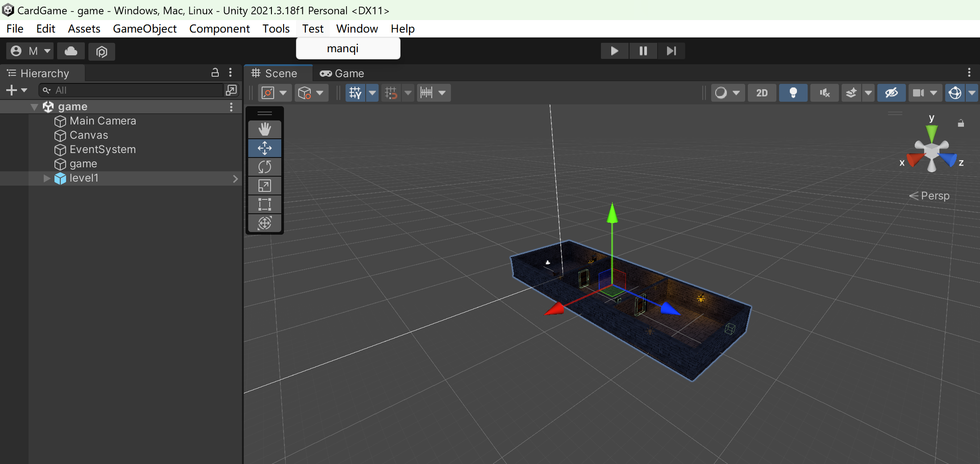Open draw mode shading dropdown
Screen dimensions: 980x464
point(728,93)
